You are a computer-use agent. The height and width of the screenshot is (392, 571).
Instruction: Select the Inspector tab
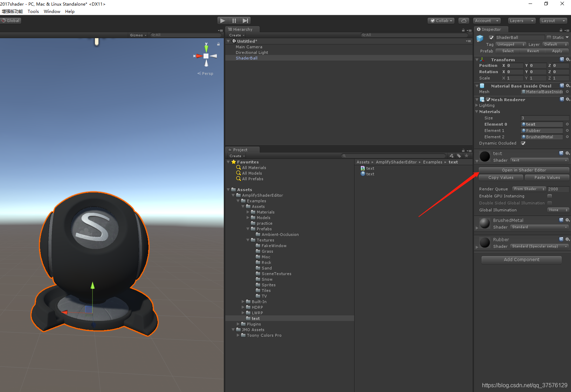coord(491,29)
